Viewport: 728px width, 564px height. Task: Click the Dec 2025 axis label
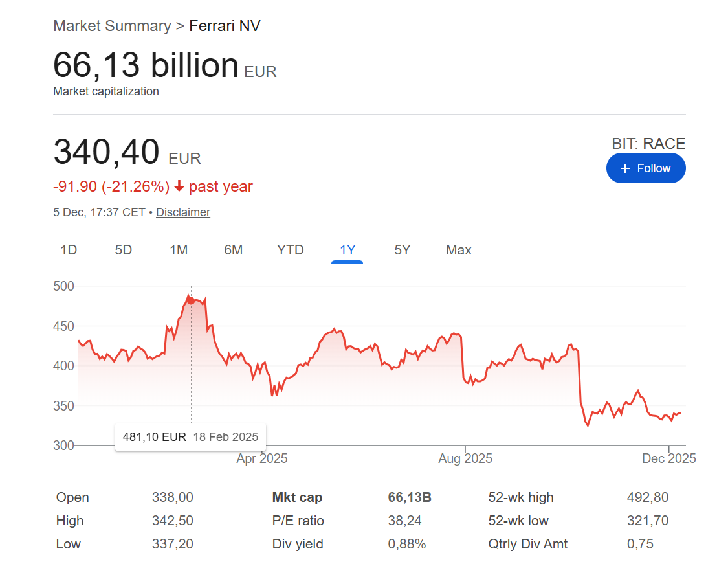pyautogui.click(x=668, y=458)
